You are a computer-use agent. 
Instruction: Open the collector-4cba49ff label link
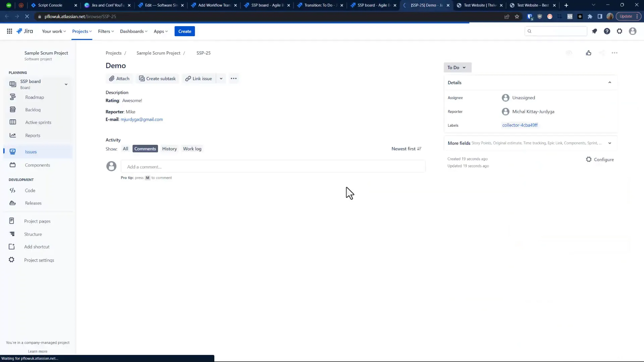click(520, 125)
